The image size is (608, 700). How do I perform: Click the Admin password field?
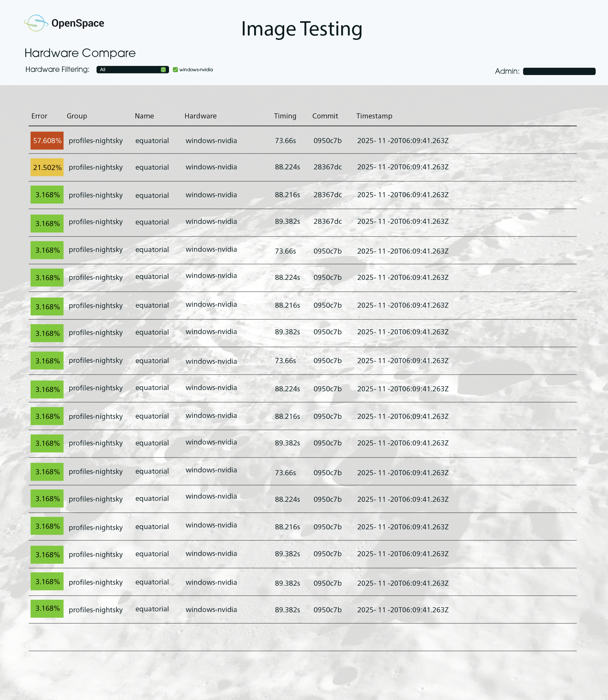click(x=559, y=71)
